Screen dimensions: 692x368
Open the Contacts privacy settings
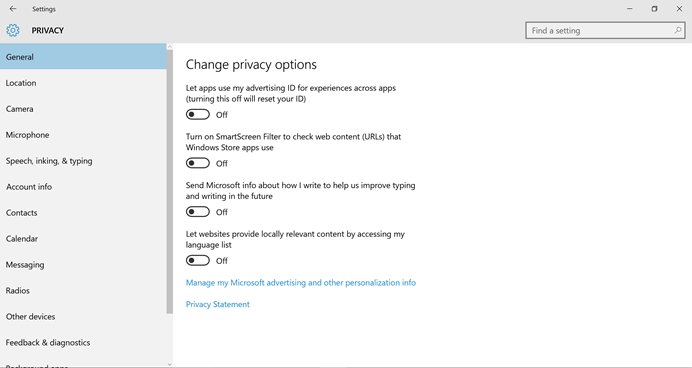coord(83,213)
